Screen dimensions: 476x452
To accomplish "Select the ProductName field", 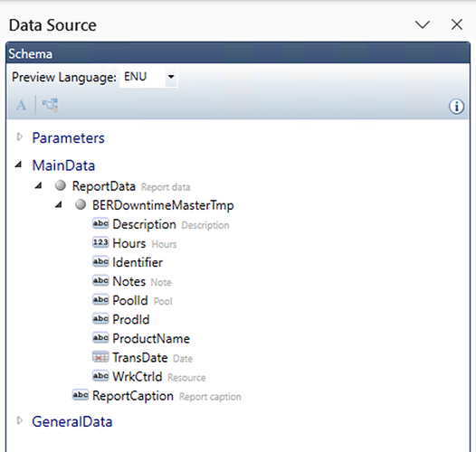I will click(151, 338).
